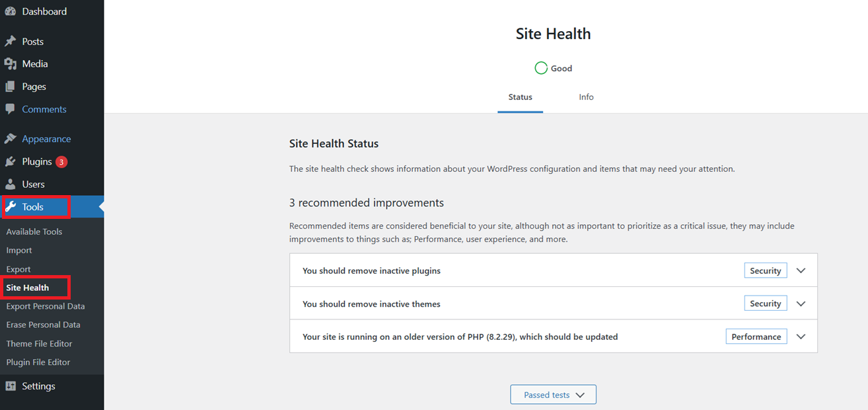Click the Users person icon
Viewport: 868px width, 410px height.
tap(10, 184)
